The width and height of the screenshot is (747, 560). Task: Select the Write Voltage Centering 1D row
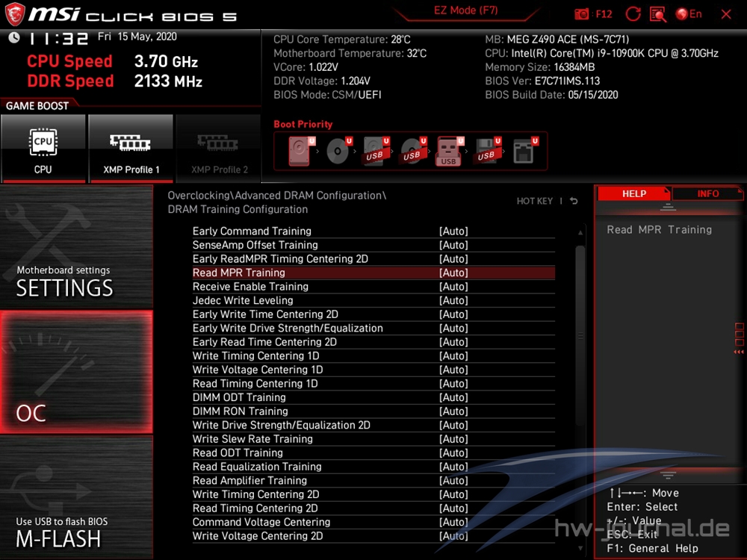point(373,370)
